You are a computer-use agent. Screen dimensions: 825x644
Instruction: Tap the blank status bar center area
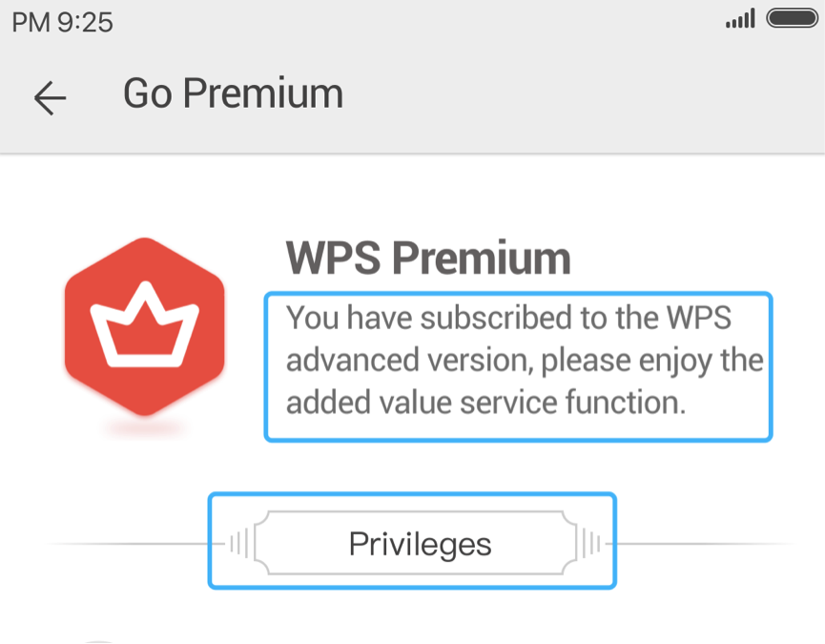click(416, 21)
